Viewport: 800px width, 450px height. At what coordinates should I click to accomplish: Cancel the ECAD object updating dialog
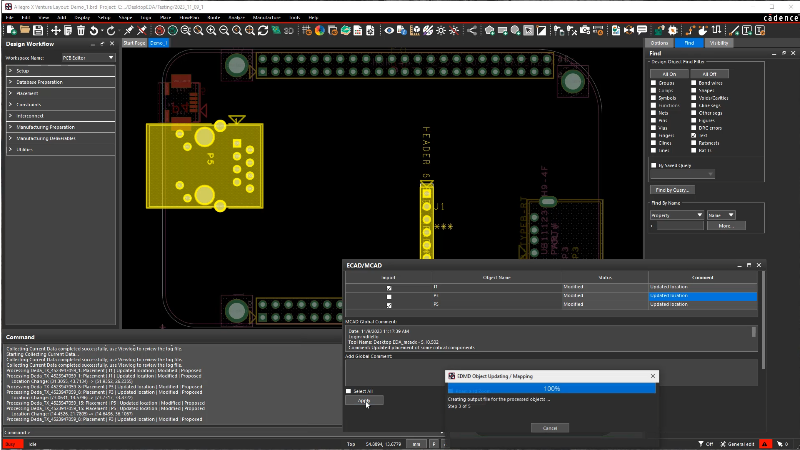(550, 427)
